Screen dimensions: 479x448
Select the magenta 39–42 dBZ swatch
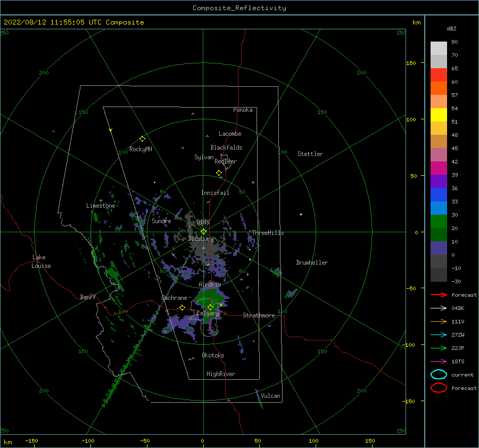[x=439, y=168]
